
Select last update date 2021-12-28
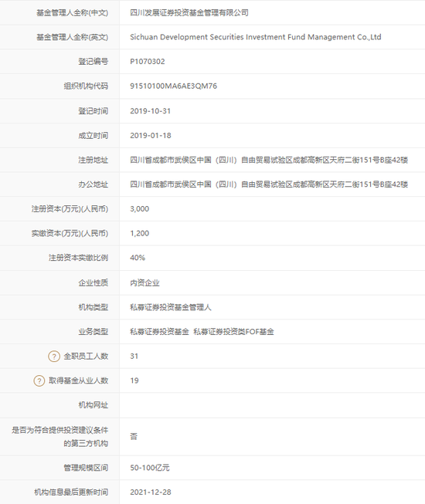pyautogui.click(x=151, y=492)
